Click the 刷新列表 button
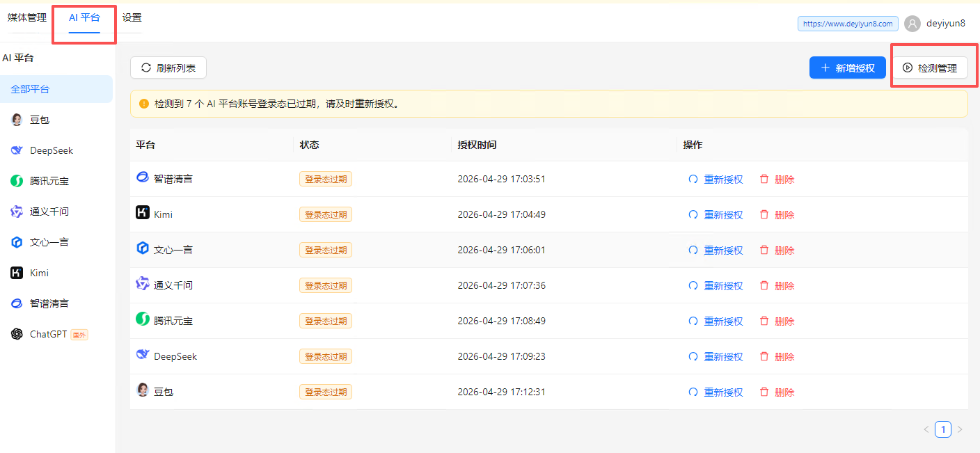This screenshot has width=980, height=453. point(168,67)
